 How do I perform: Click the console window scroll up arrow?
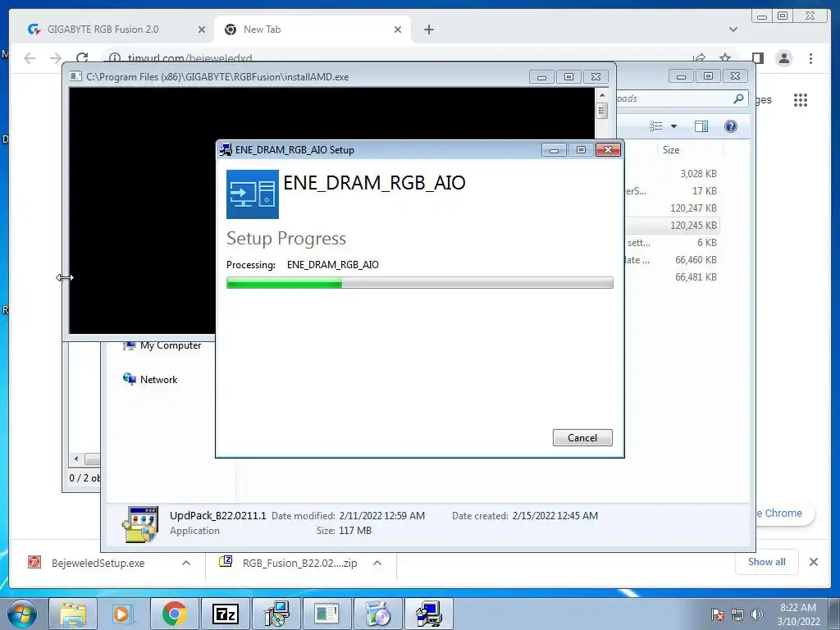pos(602,95)
